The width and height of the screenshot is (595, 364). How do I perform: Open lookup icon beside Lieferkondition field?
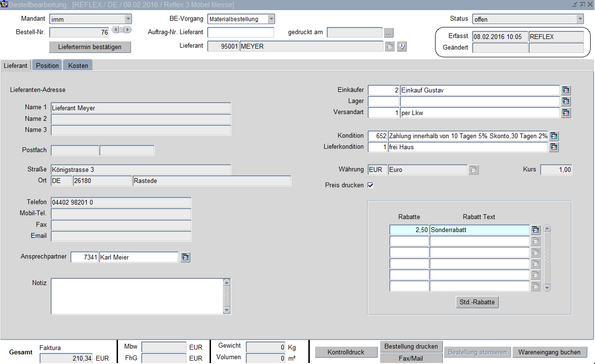tap(555, 147)
